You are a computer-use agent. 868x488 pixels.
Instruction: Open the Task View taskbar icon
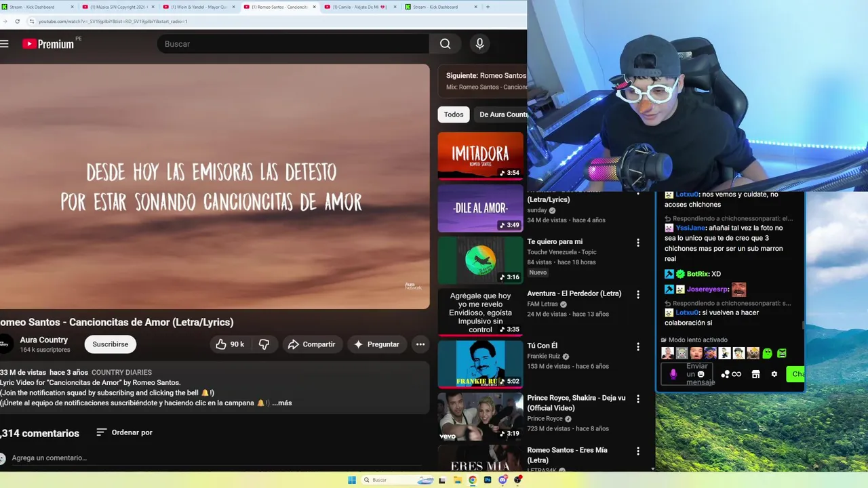point(442,480)
